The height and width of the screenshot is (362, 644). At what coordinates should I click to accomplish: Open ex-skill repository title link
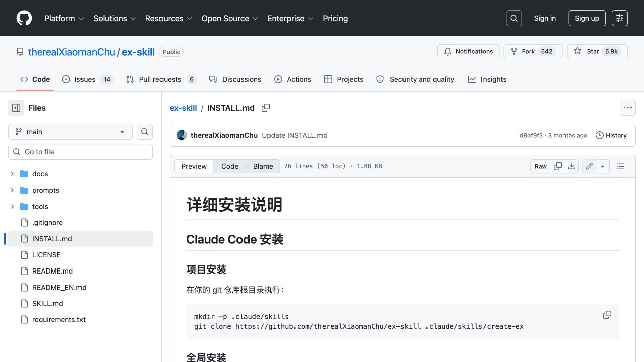138,52
